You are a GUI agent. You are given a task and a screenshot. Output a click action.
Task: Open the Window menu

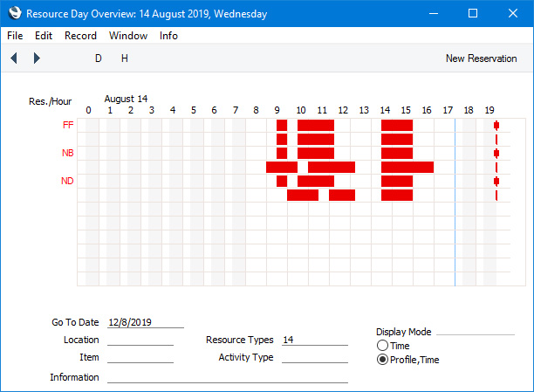click(x=128, y=36)
